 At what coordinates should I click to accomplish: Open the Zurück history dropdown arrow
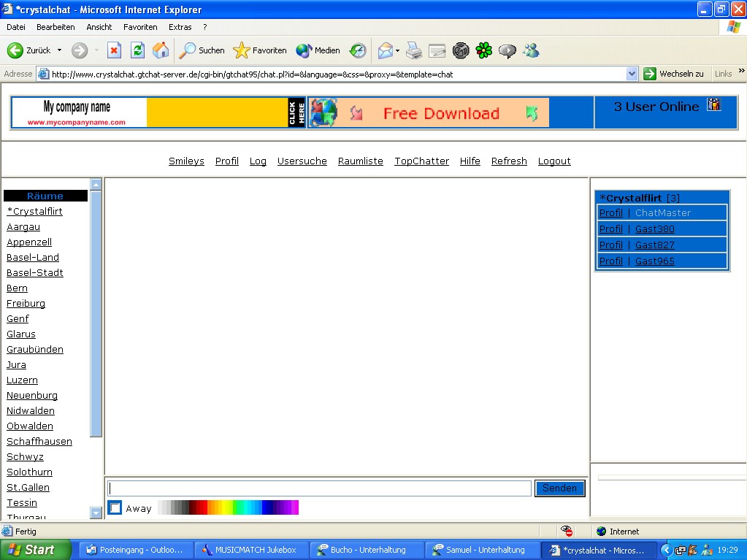pos(60,50)
